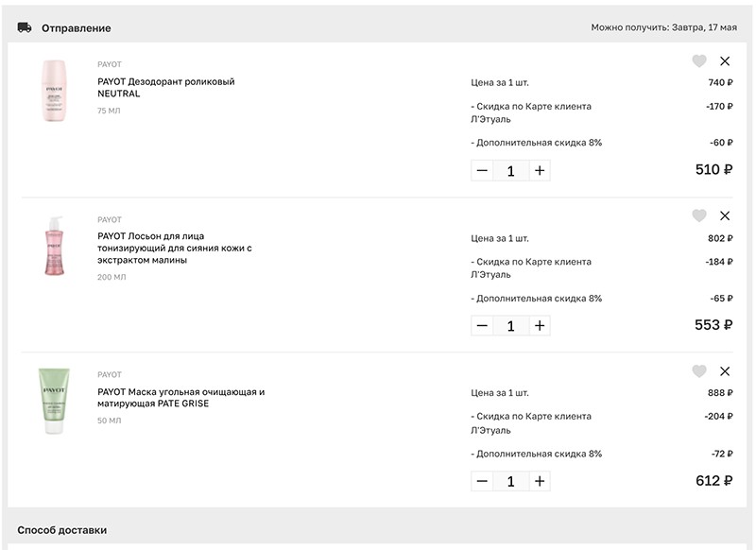
Task: Increase face lotion quantity with plus
Action: [x=540, y=326]
